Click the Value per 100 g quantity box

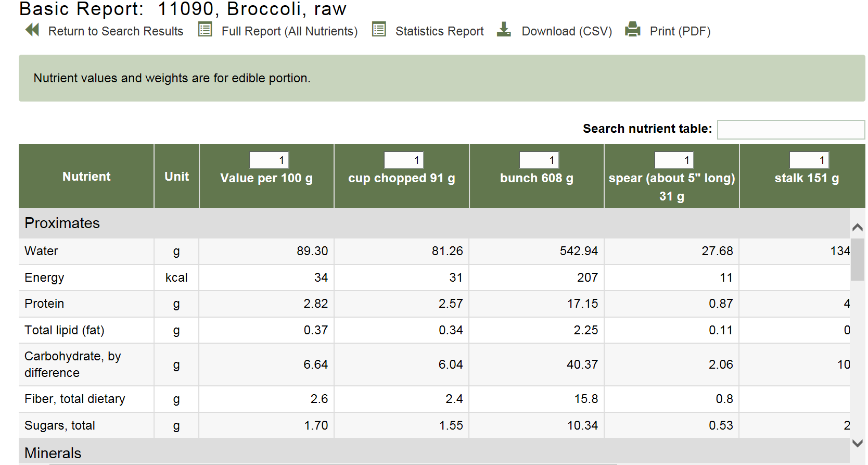[269, 160]
